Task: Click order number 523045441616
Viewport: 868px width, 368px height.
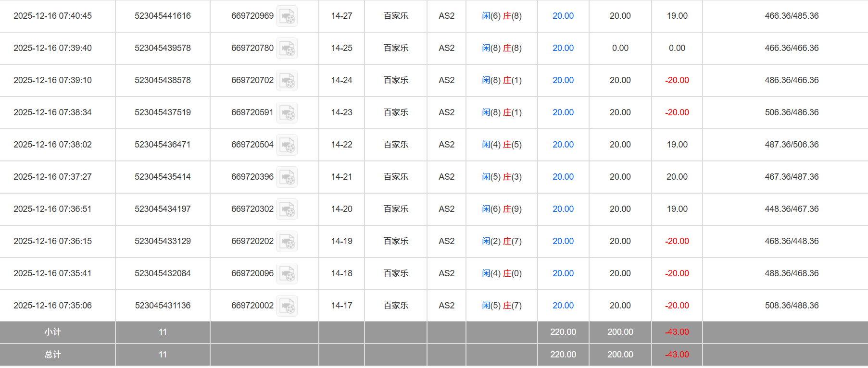Action: (x=163, y=16)
